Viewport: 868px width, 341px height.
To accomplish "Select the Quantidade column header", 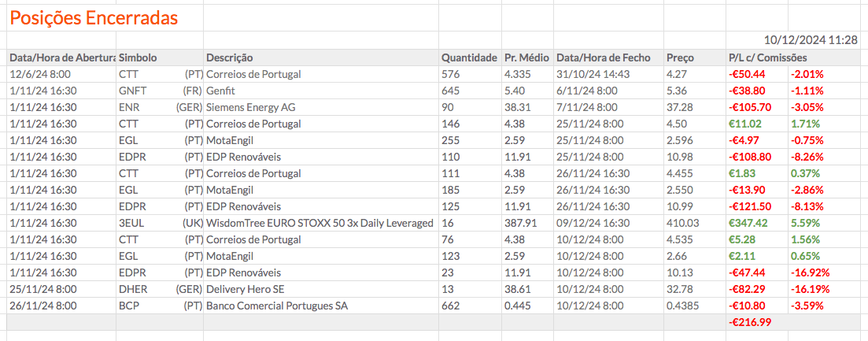I will point(468,57).
